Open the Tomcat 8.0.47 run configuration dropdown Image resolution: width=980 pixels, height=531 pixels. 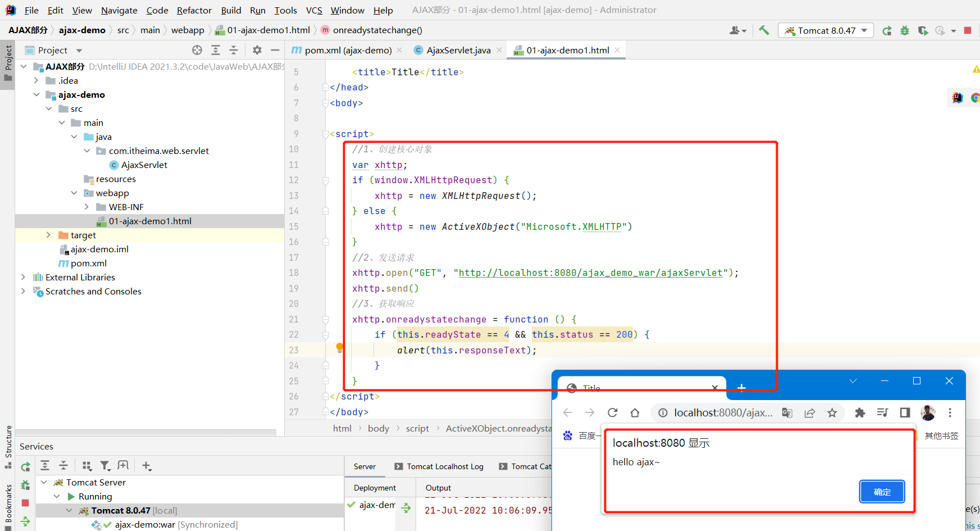pos(826,30)
